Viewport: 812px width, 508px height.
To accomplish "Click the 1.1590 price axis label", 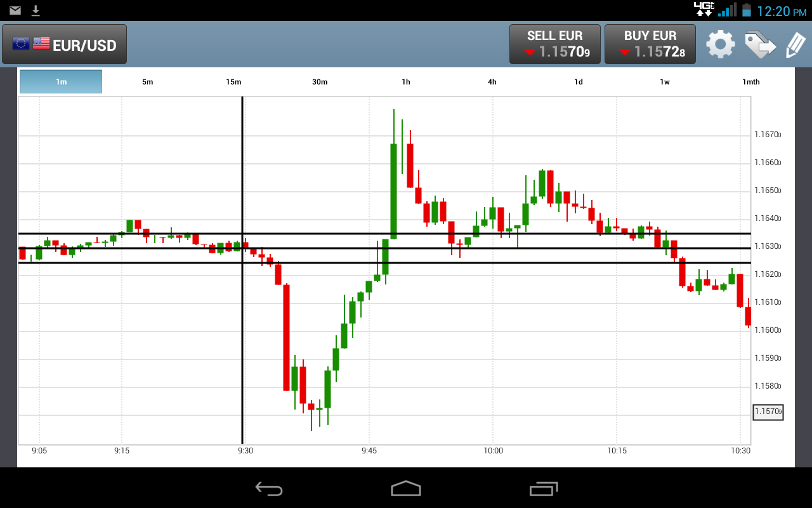I will (768, 358).
